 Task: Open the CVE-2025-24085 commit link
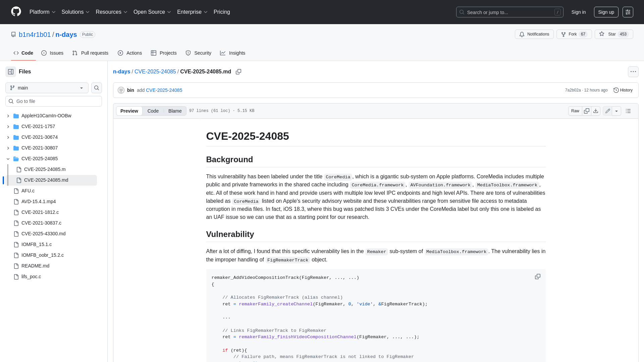(164, 90)
